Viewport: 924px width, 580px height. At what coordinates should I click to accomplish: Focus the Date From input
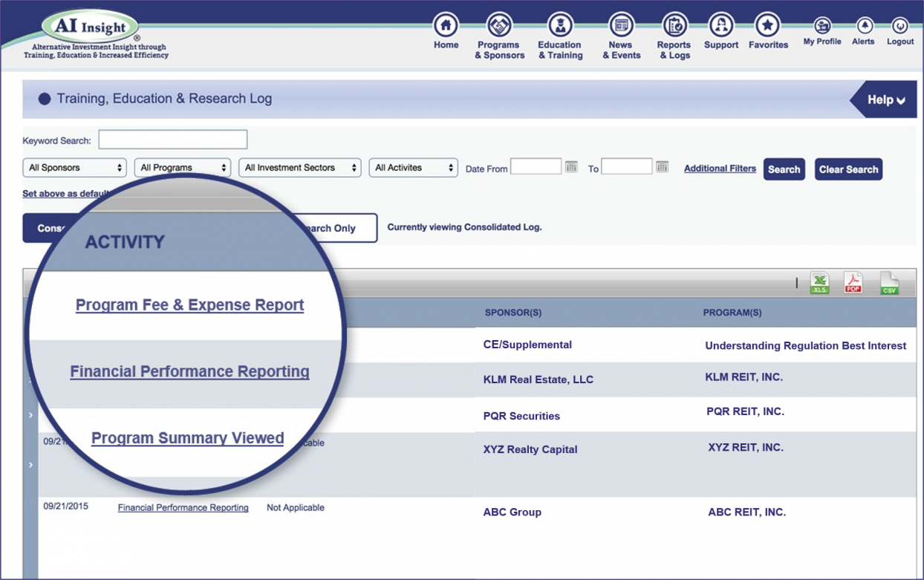click(536, 166)
